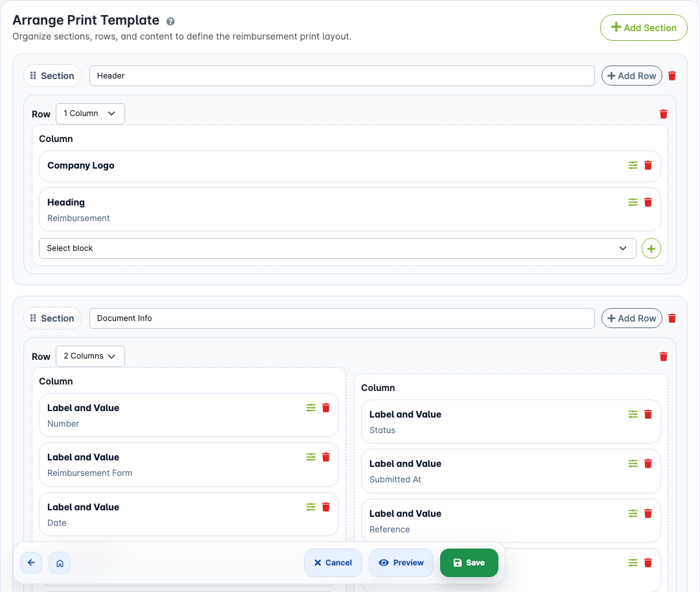Edit the Document Info section name field
This screenshot has height=592, width=700.
point(342,318)
